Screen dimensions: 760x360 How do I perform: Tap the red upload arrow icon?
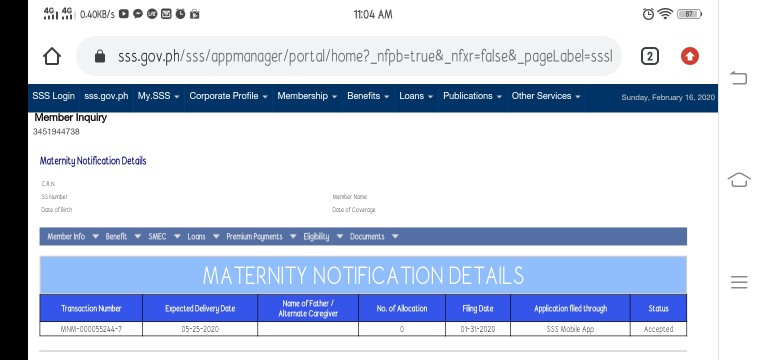point(690,57)
